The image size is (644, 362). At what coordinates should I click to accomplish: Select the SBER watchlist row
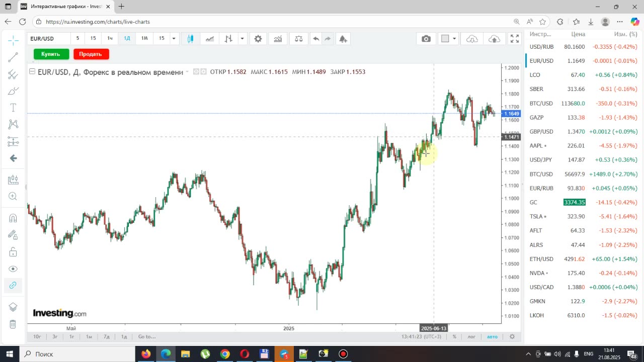point(584,89)
